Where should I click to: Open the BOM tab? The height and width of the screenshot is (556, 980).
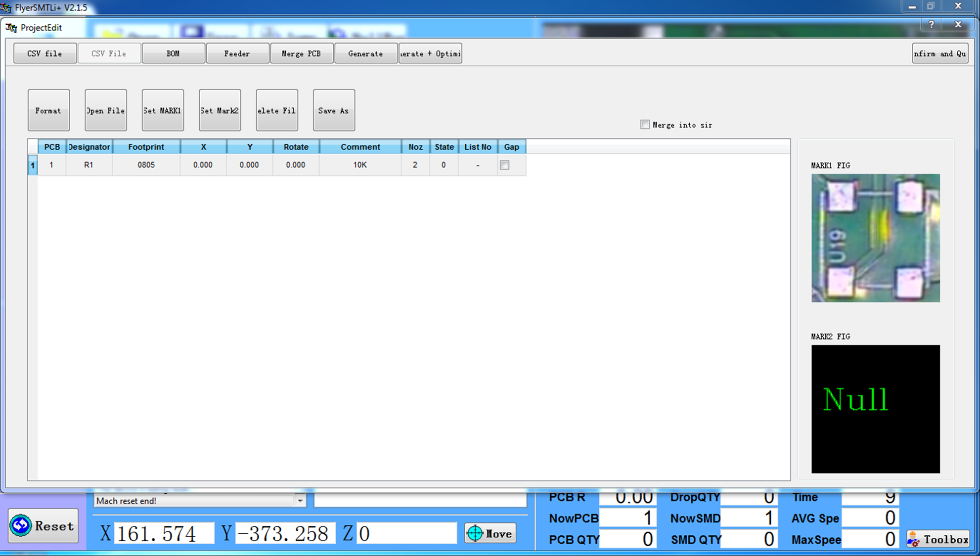pyautogui.click(x=173, y=53)
